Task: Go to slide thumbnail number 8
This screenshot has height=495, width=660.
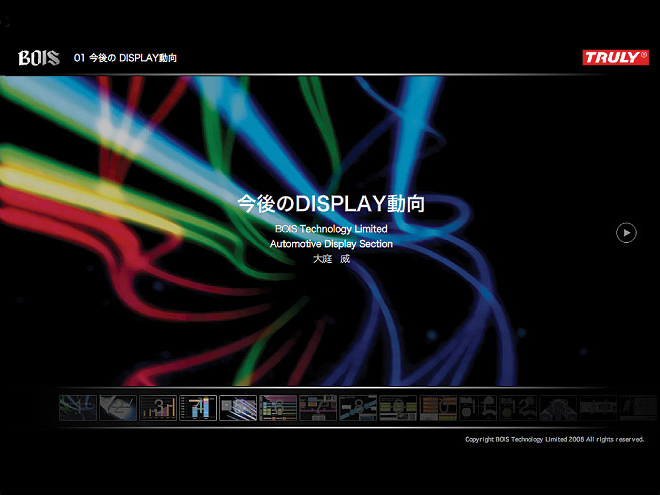Action: [358, 407]
